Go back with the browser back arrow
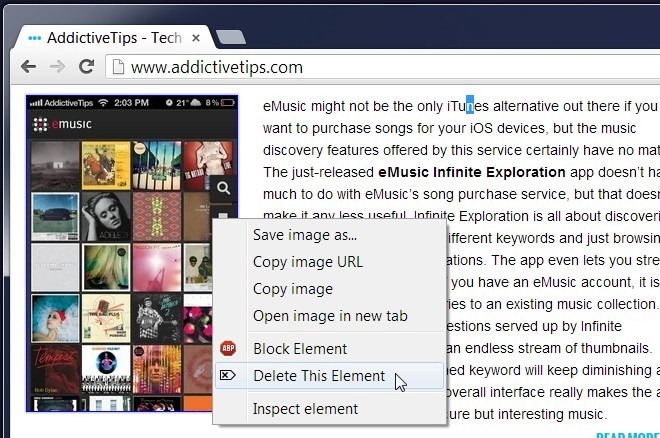The height and width of the screenshot is (438, 660). [29, 66]
